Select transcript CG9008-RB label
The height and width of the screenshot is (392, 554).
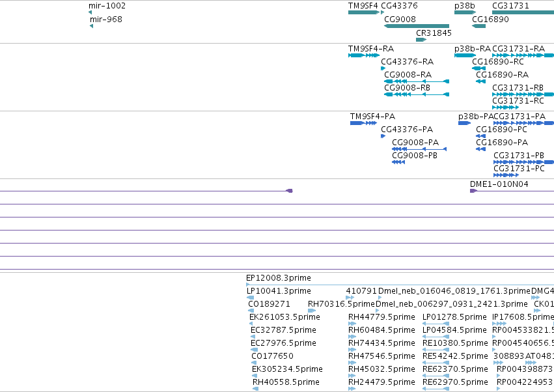[407, 88]
